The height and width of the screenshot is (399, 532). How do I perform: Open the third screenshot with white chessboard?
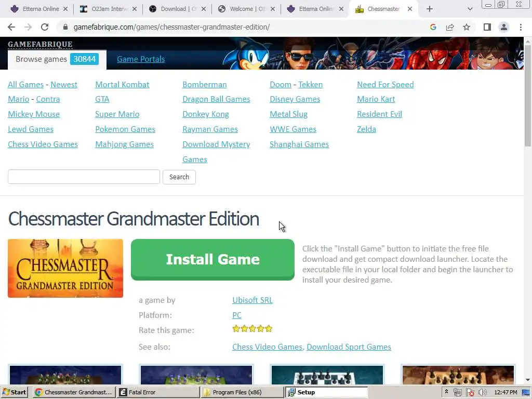(x=327, y=375)
